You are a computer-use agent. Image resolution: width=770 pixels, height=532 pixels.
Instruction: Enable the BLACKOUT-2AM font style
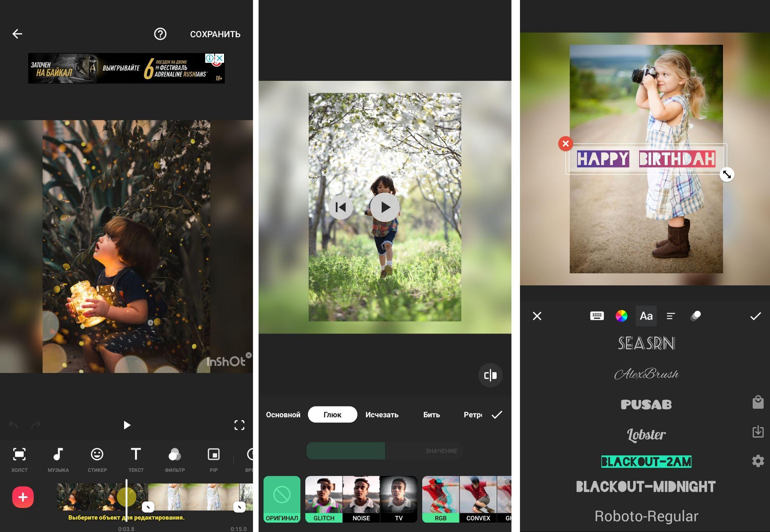coord(644,462)
